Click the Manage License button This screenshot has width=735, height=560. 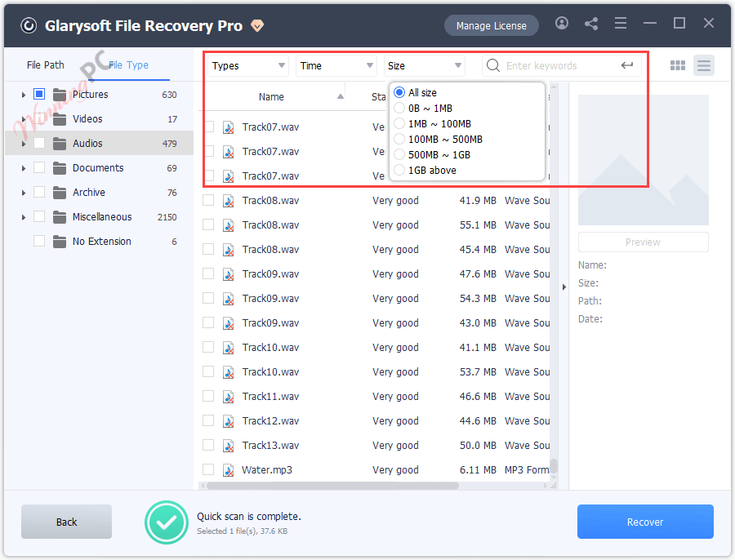492,26
